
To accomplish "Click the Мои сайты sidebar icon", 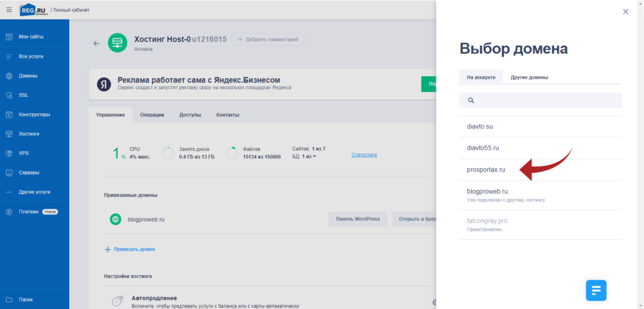I will [9, 37].
